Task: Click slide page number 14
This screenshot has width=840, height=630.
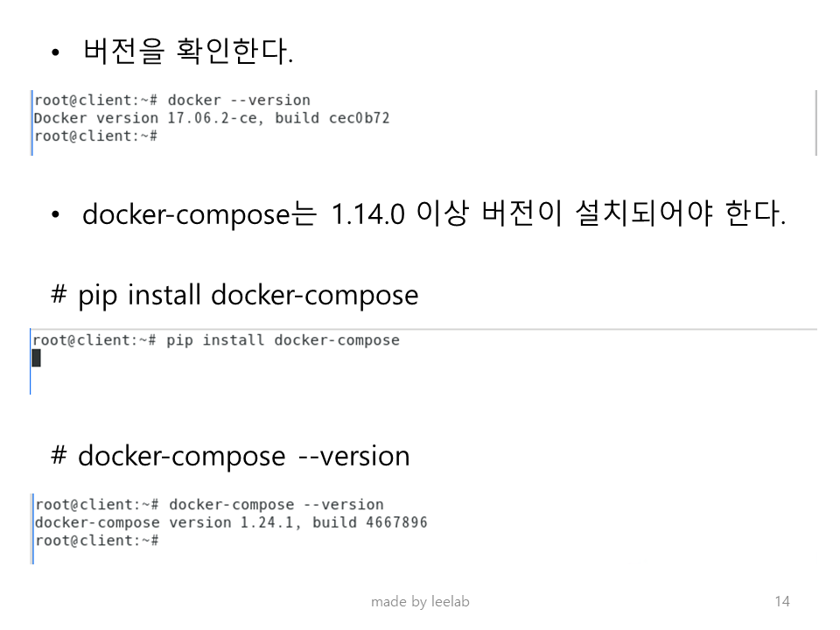Action: point(782,602)
